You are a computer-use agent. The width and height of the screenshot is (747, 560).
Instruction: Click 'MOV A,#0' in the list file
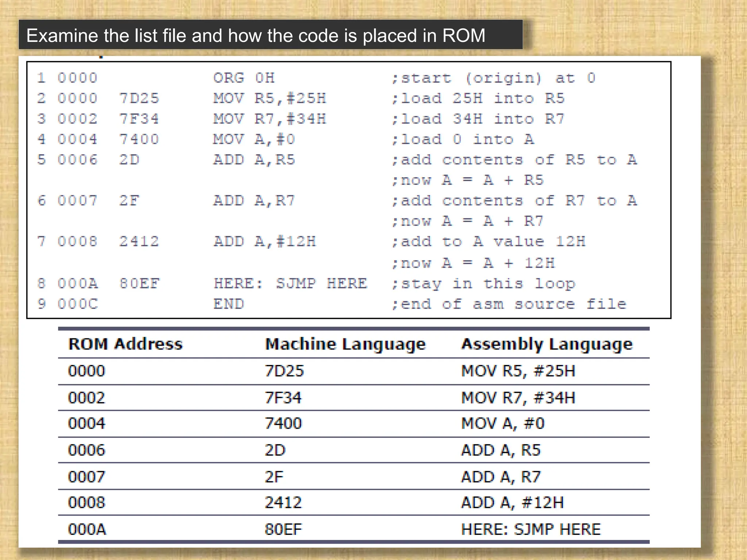254,139
